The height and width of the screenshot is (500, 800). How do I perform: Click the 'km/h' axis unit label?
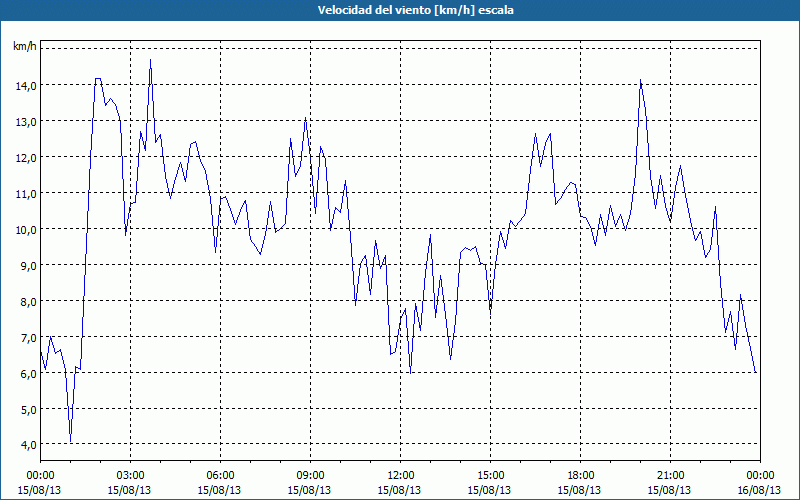(x=25, y=47)
